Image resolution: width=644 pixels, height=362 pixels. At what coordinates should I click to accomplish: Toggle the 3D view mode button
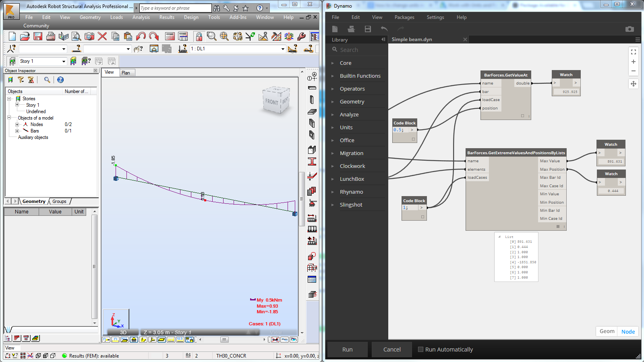coord(123,332)
